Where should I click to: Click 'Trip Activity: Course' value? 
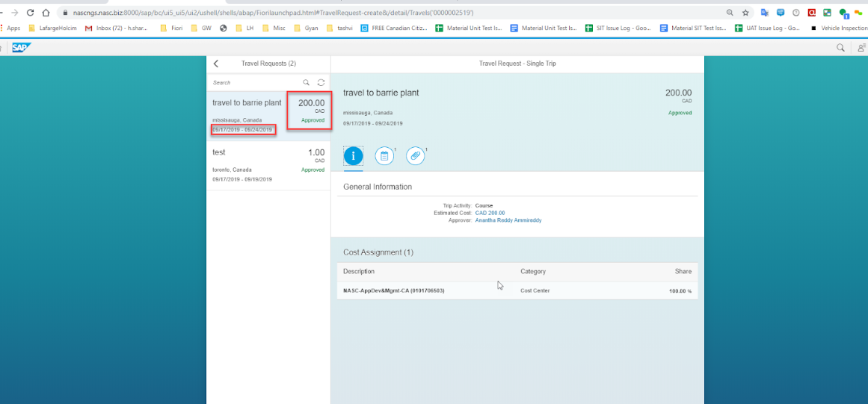coord(484,205)
